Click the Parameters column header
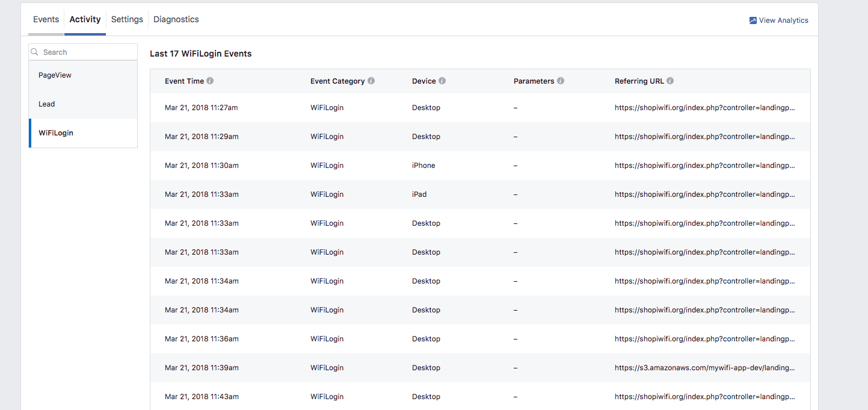 click(x=534, y=81)
